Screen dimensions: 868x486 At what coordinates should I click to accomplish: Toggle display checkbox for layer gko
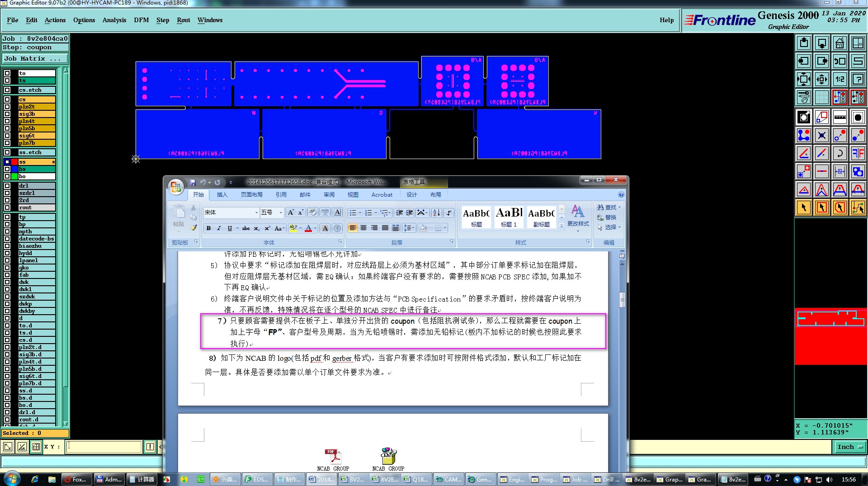point(7,268)
